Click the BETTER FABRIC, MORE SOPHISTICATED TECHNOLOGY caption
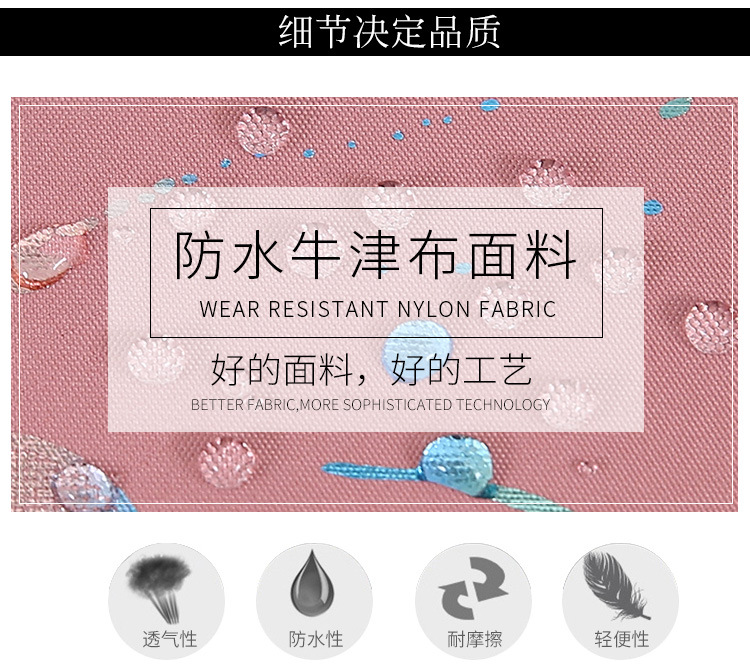 (x=371, y=405)
